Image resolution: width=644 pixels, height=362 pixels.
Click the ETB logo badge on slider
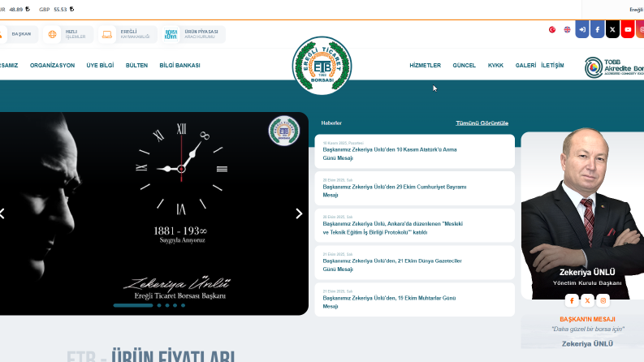(x=283, y=131)
